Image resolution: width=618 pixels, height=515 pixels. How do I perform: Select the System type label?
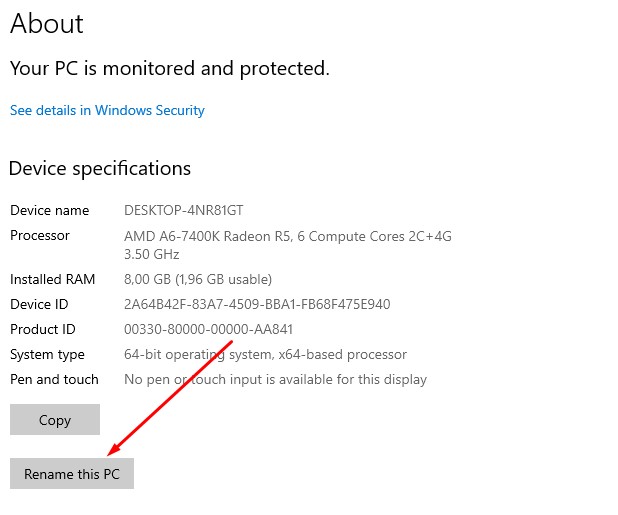point(47,354)
